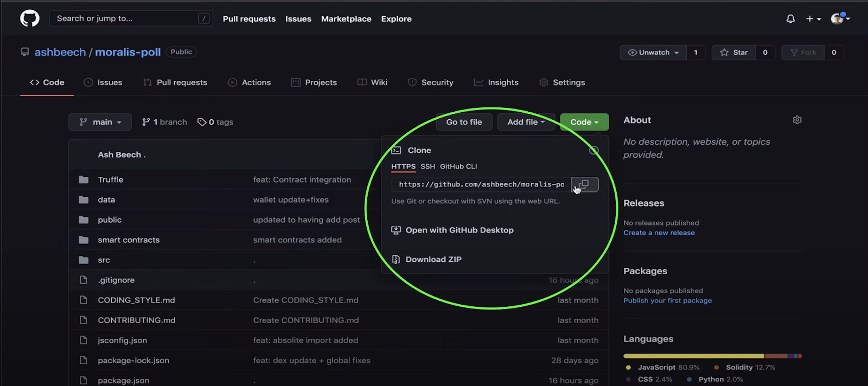
Task: Open the Truffle folder
Action: pyautogui.click(x=111, y=179)
